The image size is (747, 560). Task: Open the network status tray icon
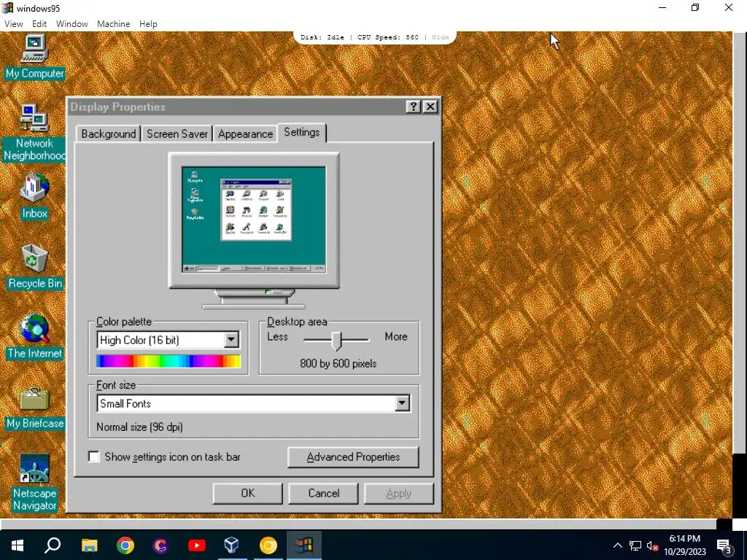635,545
